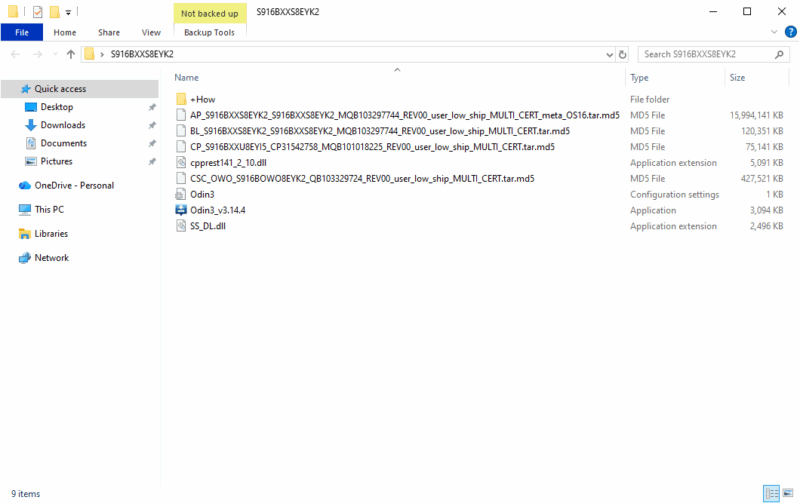Image resolution: width=800 pixels, height=503 pixels.
Task: Click the Odin3_v3.14.4 application icon
Action: coord(181,210)
